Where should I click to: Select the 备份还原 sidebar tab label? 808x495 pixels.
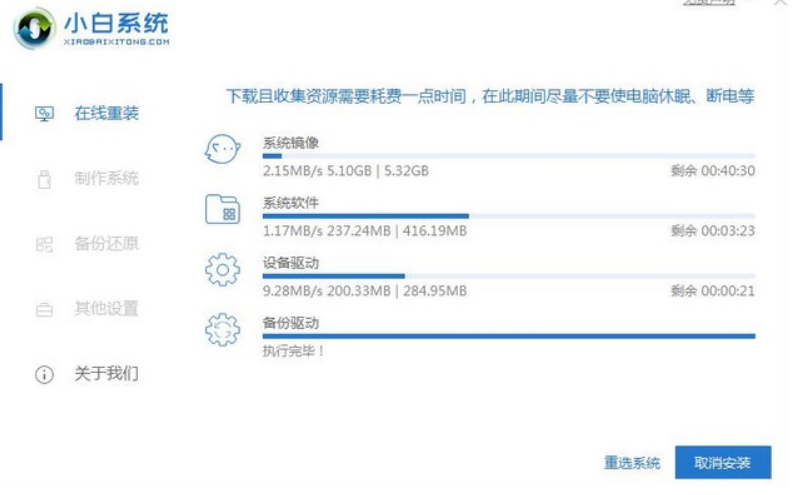[107, 244]
